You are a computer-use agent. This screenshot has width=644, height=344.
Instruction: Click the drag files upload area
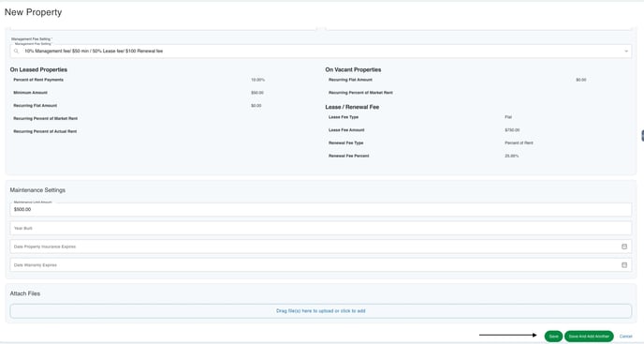321,311
